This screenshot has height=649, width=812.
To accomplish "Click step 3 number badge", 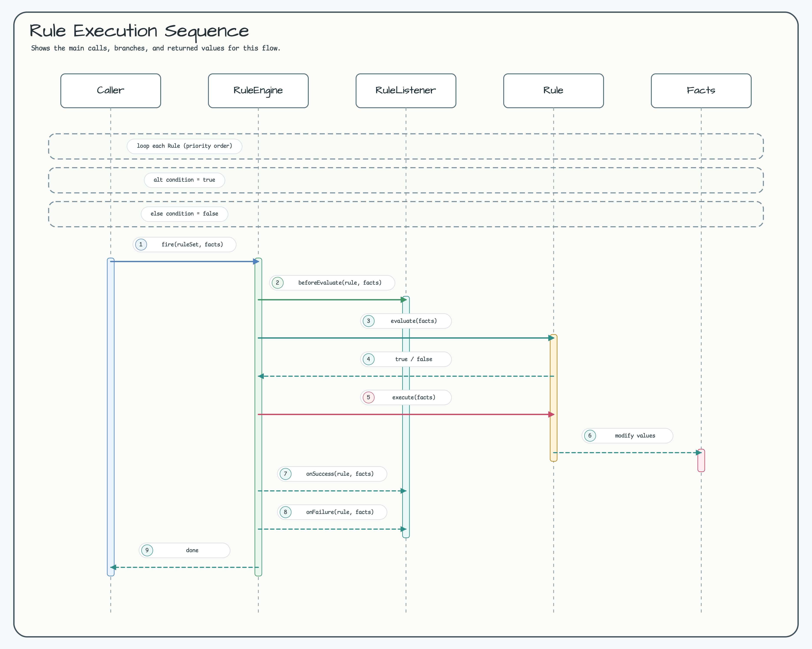I will click(368, 321).
